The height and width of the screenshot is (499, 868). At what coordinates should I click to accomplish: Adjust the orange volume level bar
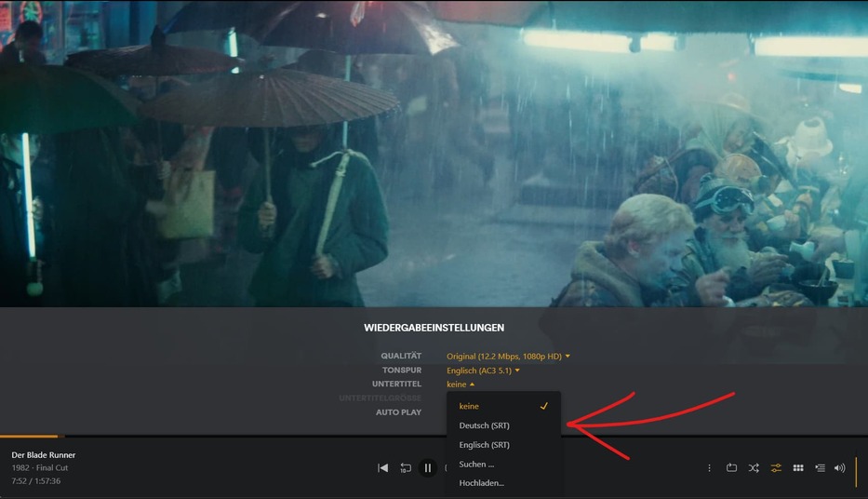point(856,471)
